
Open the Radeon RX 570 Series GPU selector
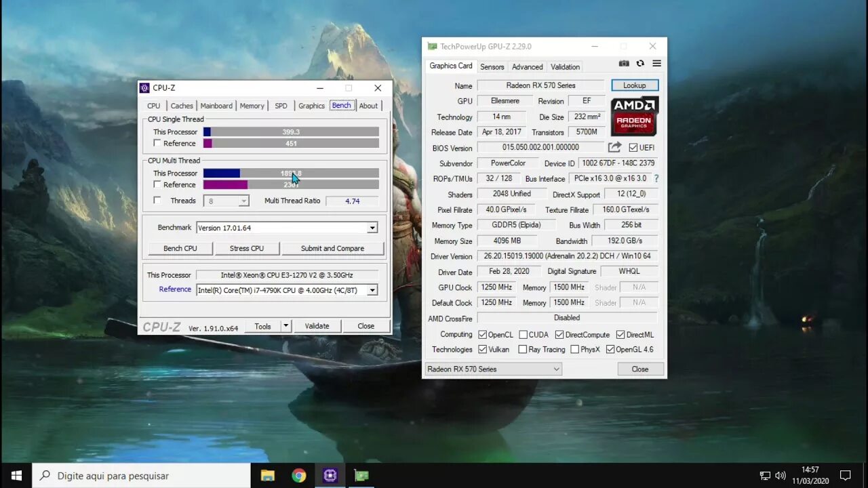tap(493, 369)
